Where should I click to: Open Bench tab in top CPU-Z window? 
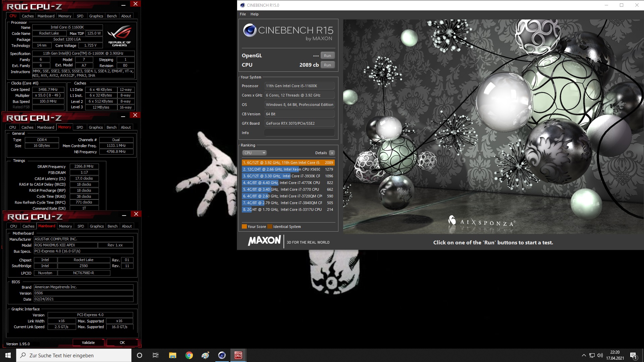(112, 16)
